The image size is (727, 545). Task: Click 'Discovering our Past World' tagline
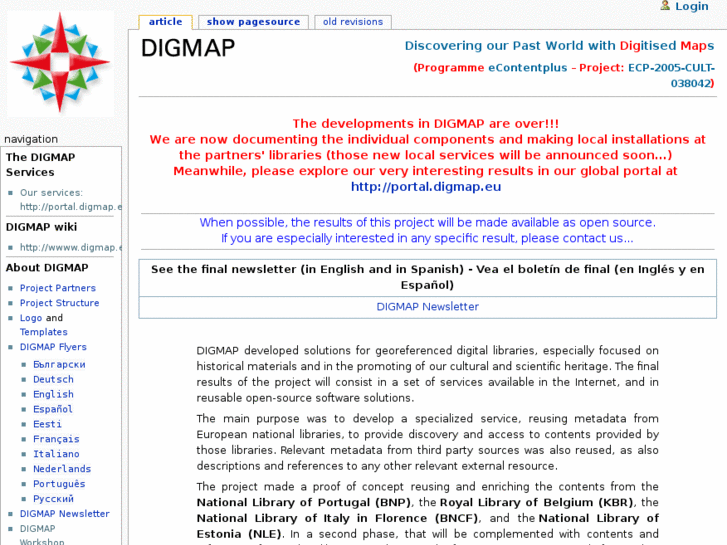(559, 46)
